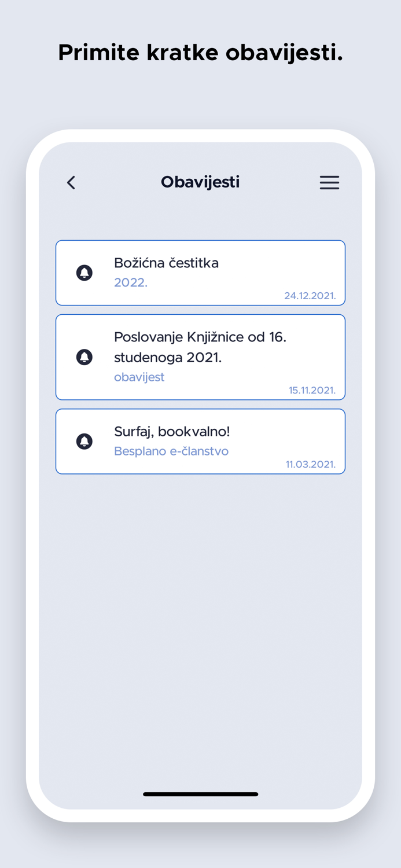Click the obavijest label on Knjižnica notification
401x868 pixels.
139,377
